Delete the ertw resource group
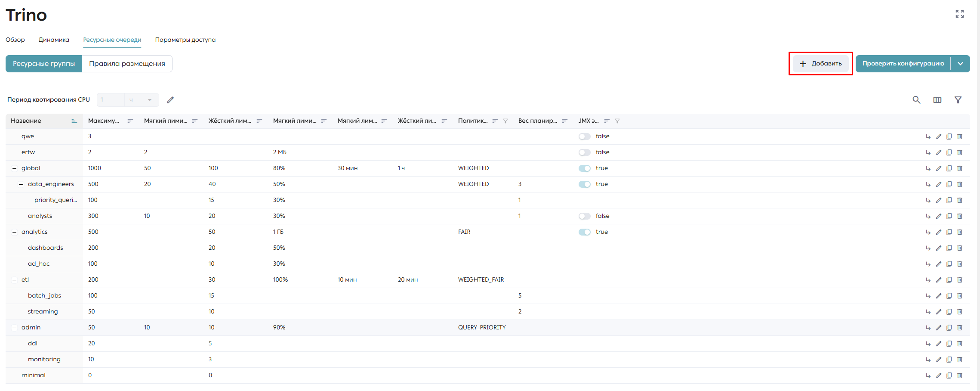The image size is (980, 391). tap(959, 152)
